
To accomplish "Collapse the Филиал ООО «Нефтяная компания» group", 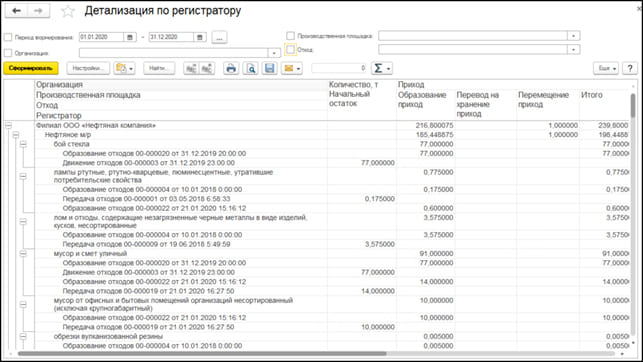I will tap(8, 125).
